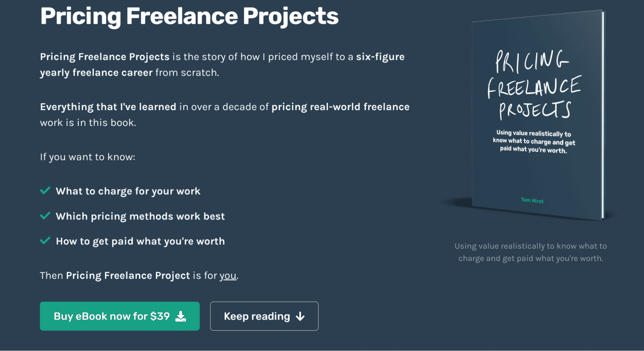This screenshot has height=351, width=644.
Task: Click the handwritten title on the book cover
Action: point(533,85)
